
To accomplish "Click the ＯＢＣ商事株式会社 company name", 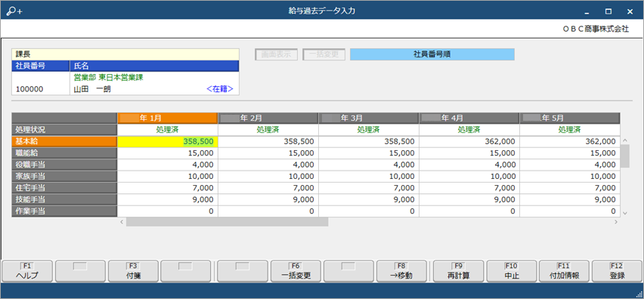I will 596,29.
